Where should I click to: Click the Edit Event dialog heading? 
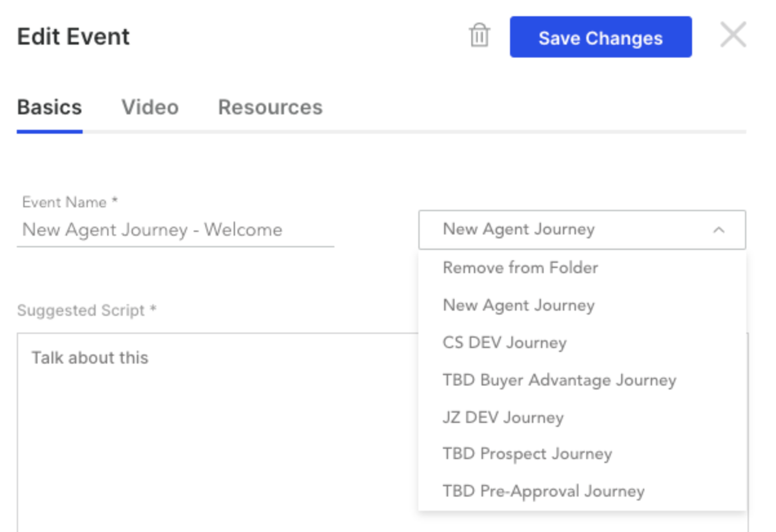(x=73, y=36)
